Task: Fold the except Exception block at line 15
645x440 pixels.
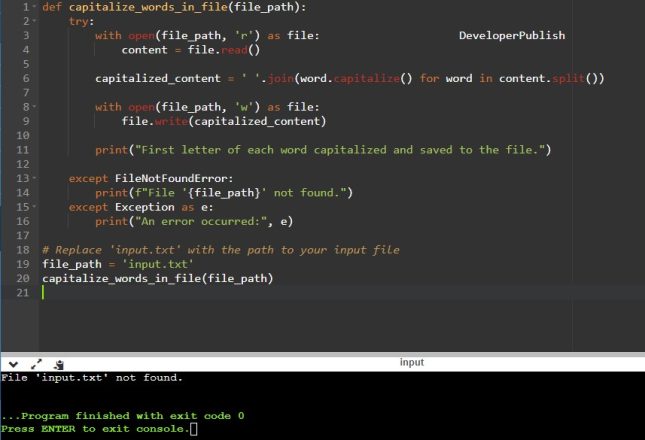Action: point(34,207)
